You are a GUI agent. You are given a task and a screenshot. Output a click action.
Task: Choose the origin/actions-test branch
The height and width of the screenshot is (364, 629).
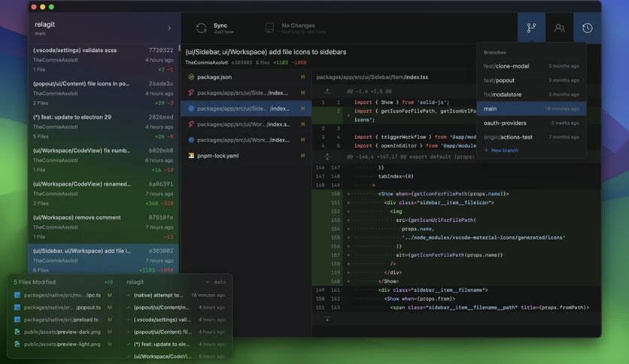[x=531, y=137]
